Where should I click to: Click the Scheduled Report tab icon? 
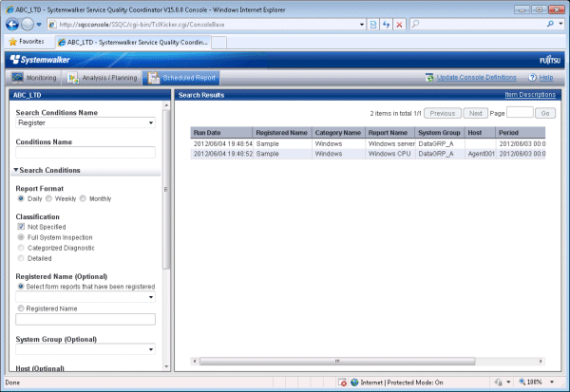[x=153, y=78]
